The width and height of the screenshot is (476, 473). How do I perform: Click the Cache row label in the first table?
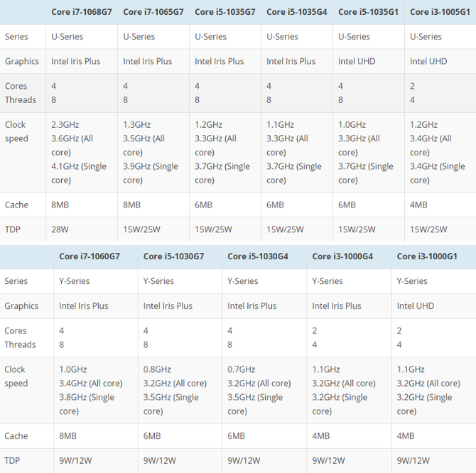pyautogui.click(x=23, y=205)
